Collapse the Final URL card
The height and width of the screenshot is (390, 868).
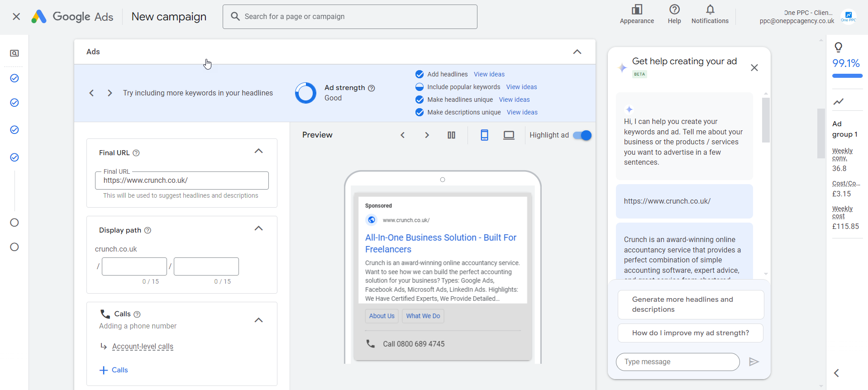pyautogui.click(x=258, y=151)
